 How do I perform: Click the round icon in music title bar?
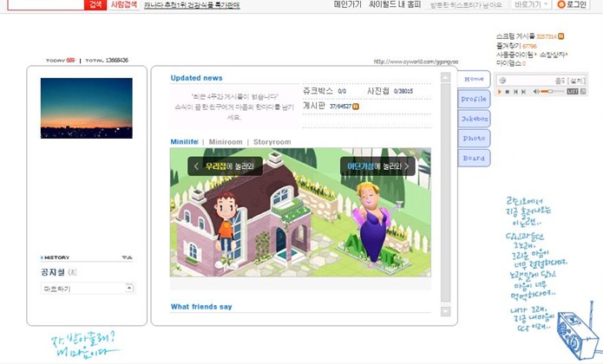(502, 81)
